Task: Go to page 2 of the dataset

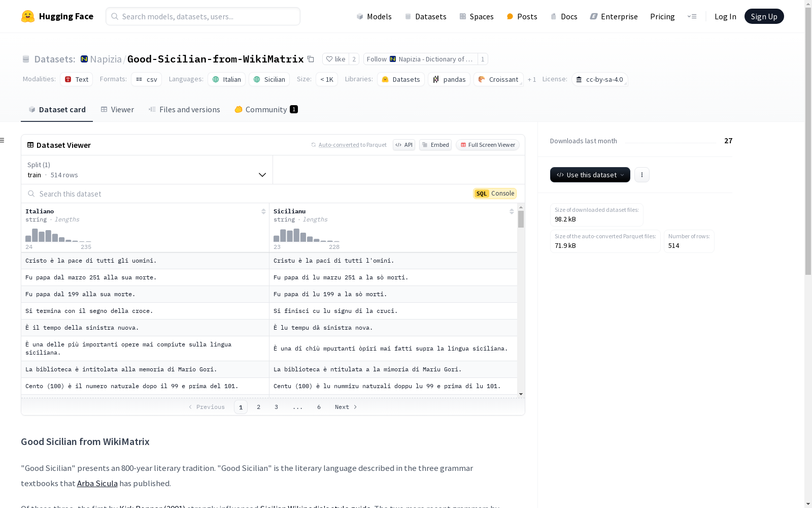Action: point(258,407)
